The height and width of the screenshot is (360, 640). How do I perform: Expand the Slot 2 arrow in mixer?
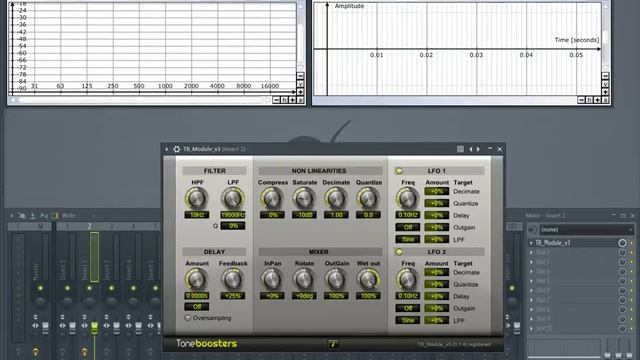tap(531, 252)
